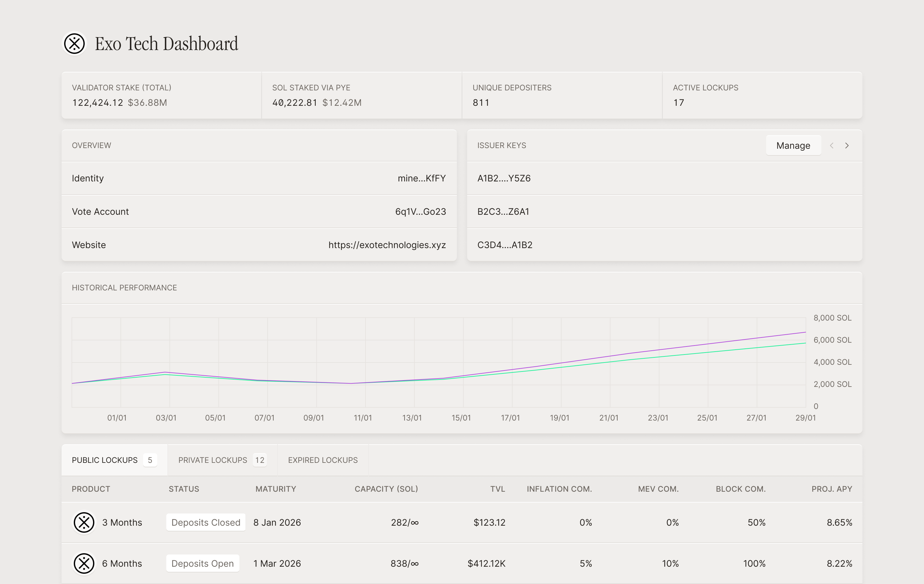Click the Deposits Closed status badge
Image resolution: width=924 pixels, height=584 pixels.
tap(206, 522)
